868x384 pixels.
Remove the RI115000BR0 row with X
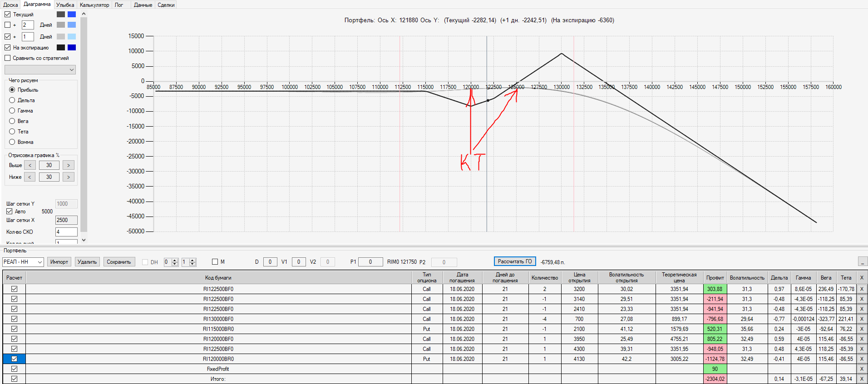[862, 329]
